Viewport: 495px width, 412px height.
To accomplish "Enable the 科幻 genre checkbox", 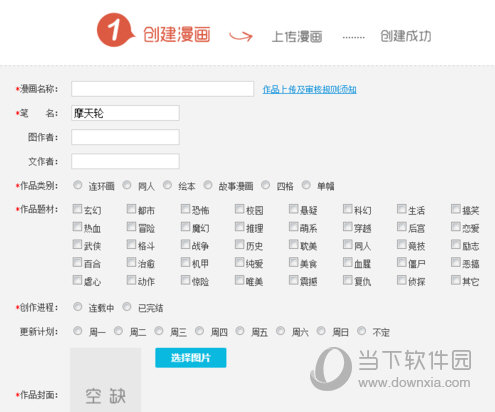I will pos(348,209).
